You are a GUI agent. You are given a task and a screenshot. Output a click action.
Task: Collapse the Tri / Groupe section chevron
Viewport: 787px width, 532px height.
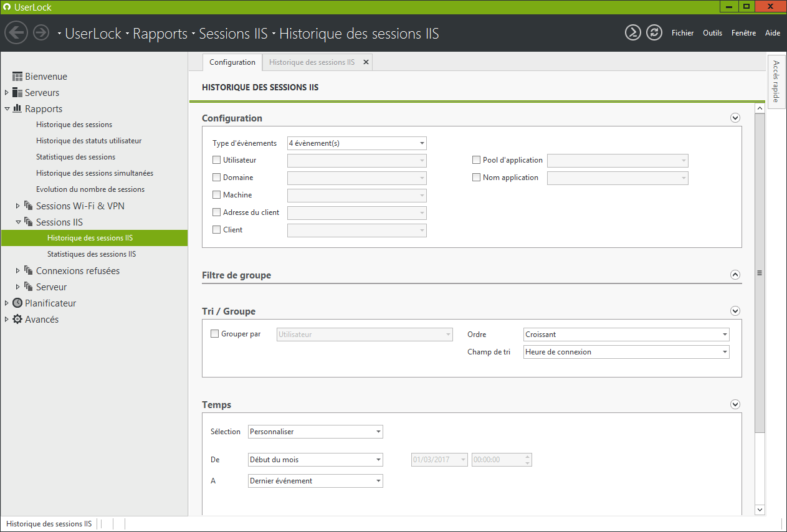735,311
